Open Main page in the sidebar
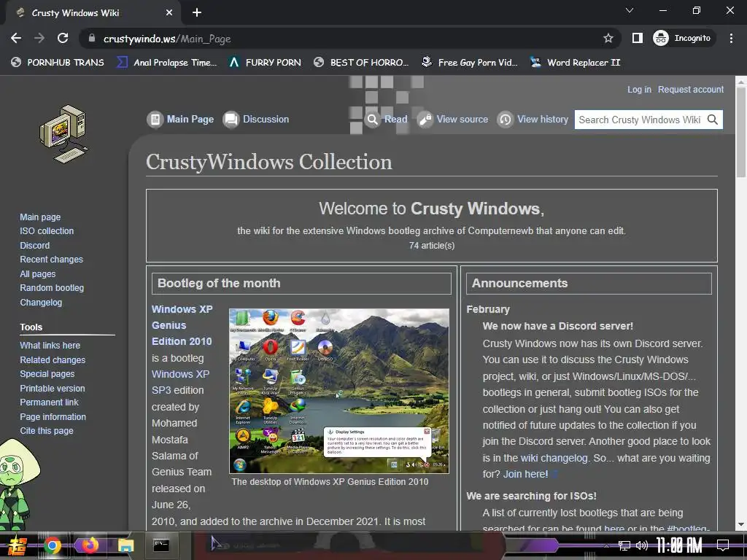 pyautogui.click(x=40, y=217)
